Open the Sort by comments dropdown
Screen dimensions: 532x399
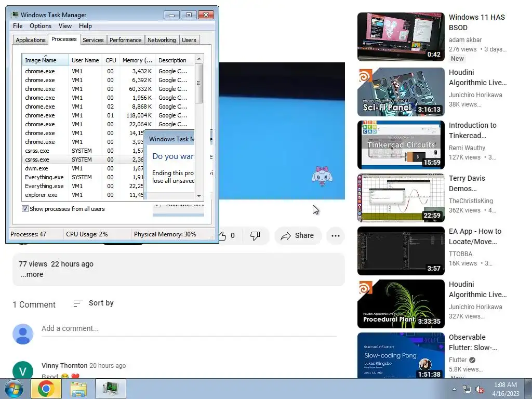pos(94,303)
